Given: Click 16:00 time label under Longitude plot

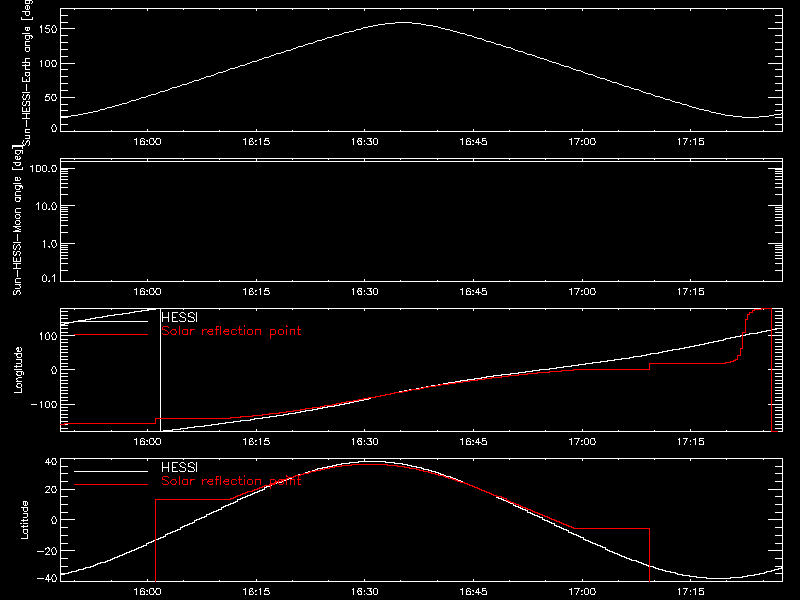Looking at the screenshot, I should point(147,442).
